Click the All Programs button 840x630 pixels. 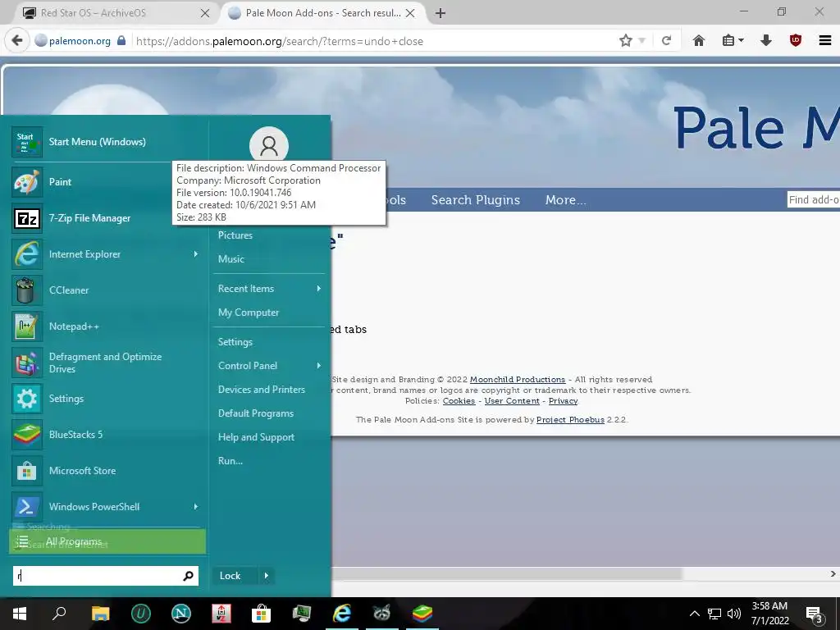click(x=107, y=541)
